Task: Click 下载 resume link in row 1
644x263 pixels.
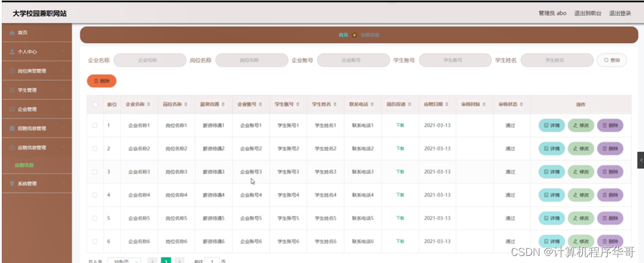Action: point(400,126)
